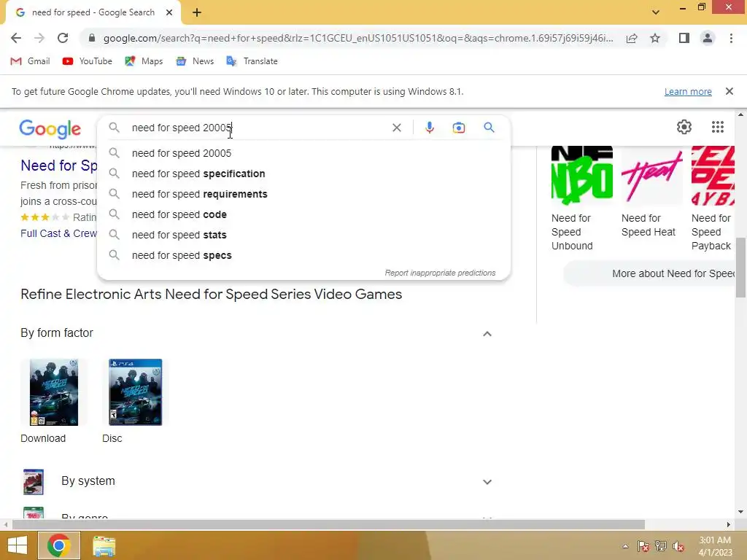Open File Explorer from the taskbar
Screen dimensions: 747x560
click(x=104, y=546)
